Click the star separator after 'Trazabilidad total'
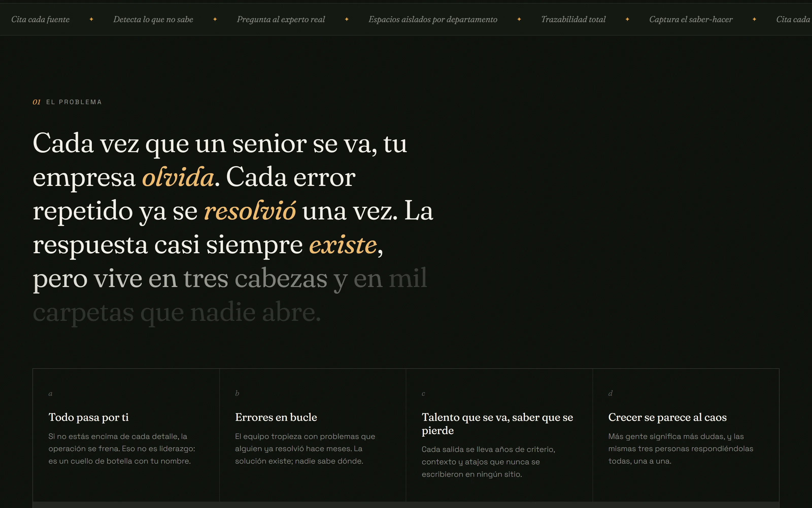Screen dimensions: 812x508 coord(627,19)
